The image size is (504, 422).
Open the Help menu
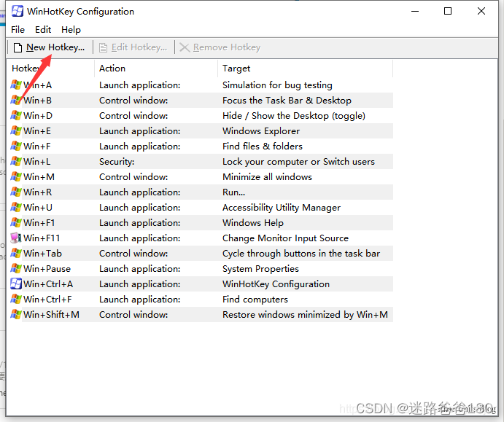[x=71, y=30]
